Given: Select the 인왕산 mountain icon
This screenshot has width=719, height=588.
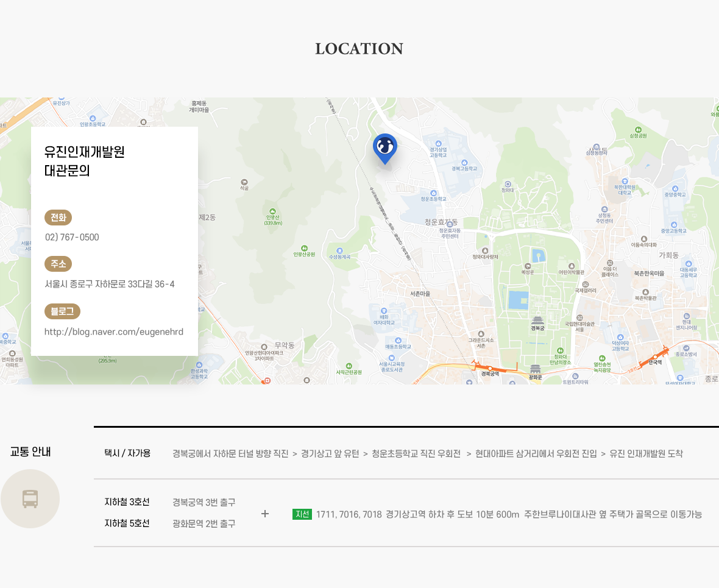Looking at the screenshot, I should pyautogui.click(x=272, y=211).
